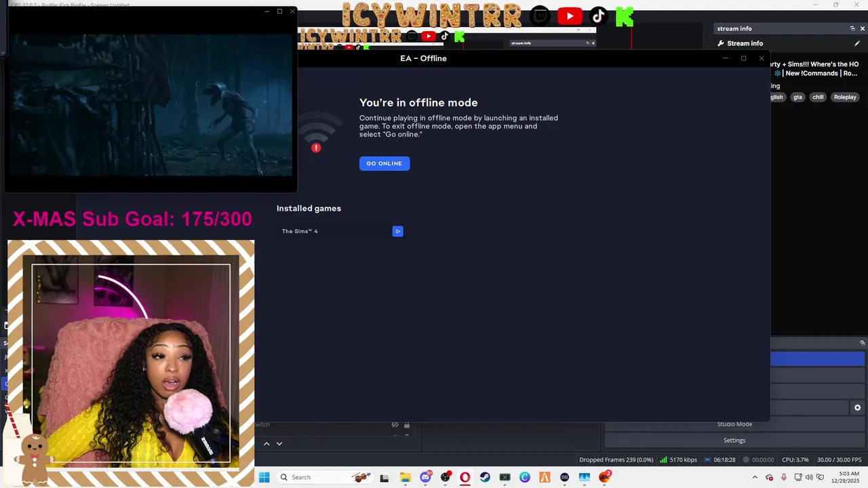Launch The Sims 4 with the play button

[397, 231]
